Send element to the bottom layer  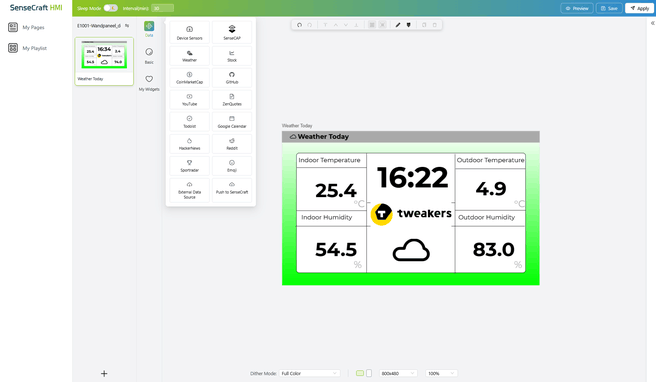356,25
